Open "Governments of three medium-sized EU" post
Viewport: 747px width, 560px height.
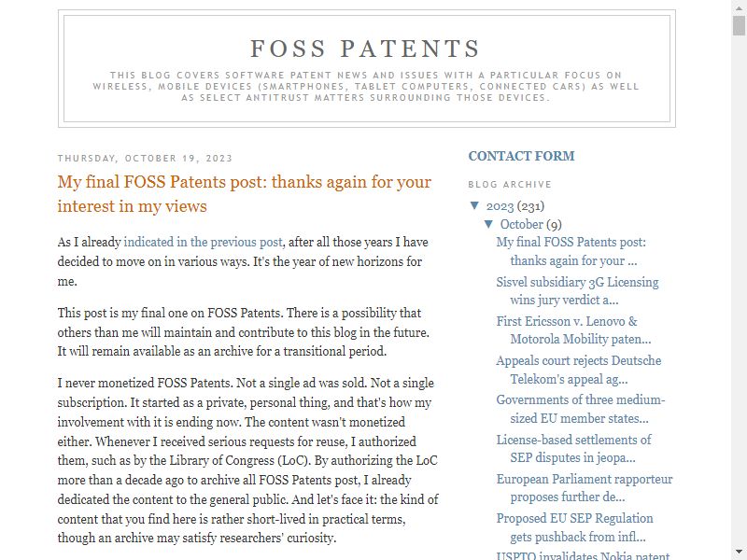(581, 409)
